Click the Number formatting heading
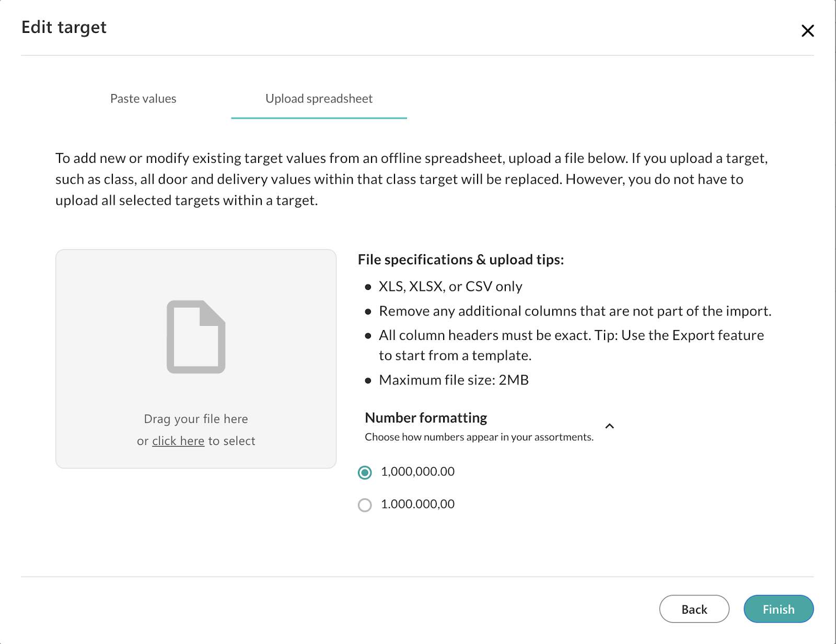The image size is (836, 644). pos(426,418)
